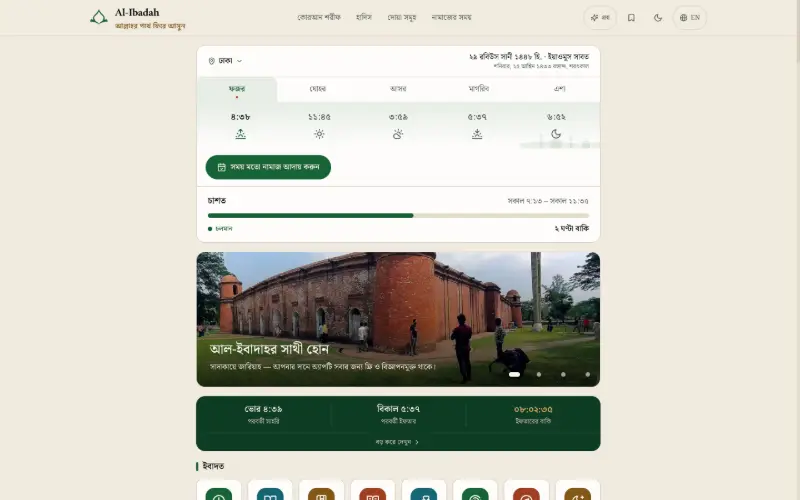Viewport: 800px width, 500px height.
Task: Click the Al-Ibadah logo icon
Action: point(98,18)
